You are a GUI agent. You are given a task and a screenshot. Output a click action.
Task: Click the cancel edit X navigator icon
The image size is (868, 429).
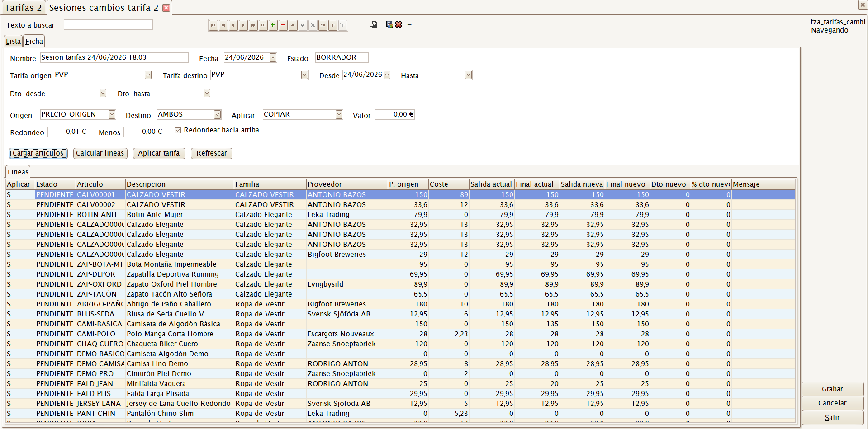(x=313, y=25)
